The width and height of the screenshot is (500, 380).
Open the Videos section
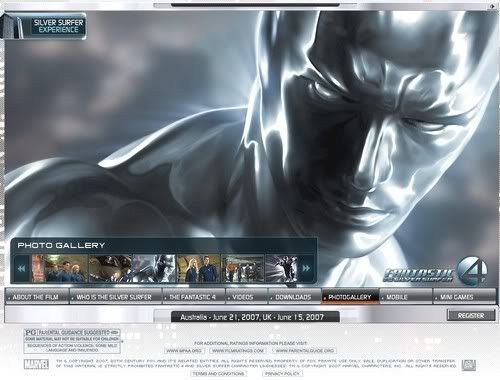click(247, 296)
